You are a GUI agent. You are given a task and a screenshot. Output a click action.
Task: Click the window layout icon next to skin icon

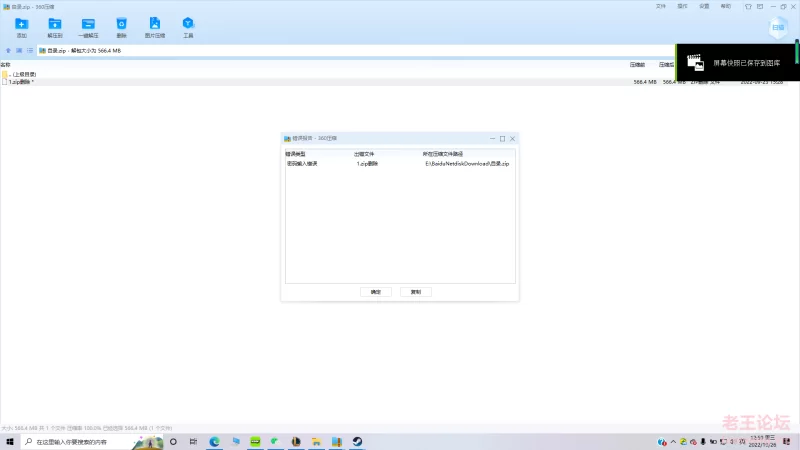point(760,7)
